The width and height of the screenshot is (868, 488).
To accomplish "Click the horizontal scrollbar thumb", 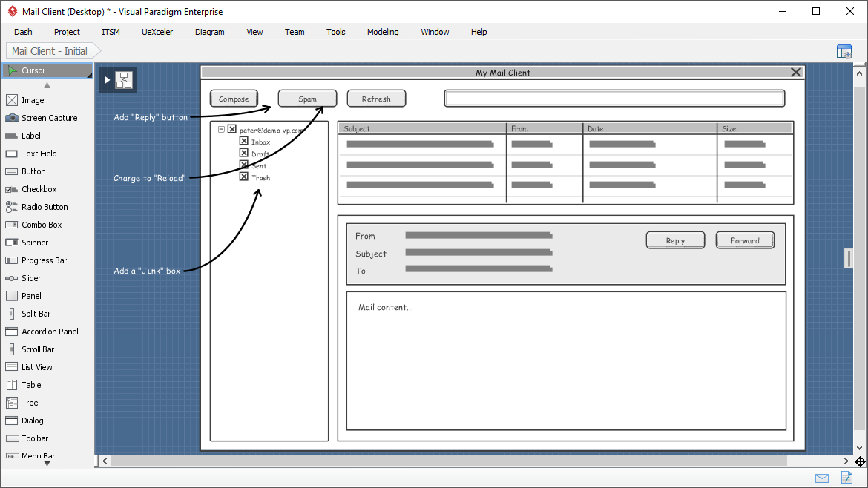I will [449, 461].
